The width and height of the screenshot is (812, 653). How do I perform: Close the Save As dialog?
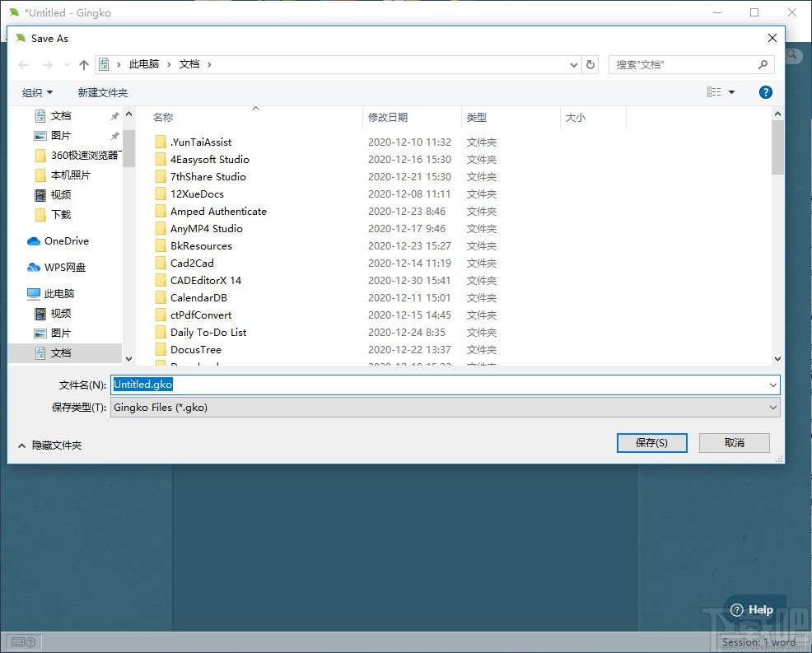[772, 39]
